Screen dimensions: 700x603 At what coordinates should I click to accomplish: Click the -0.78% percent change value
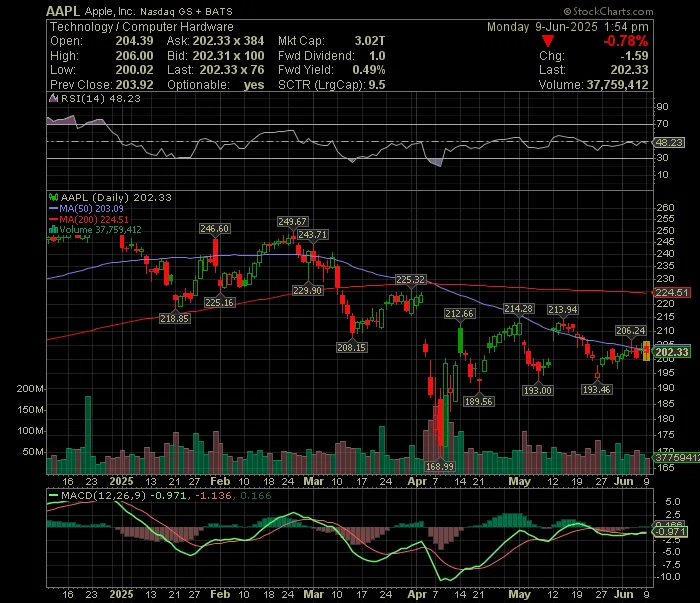click(625, 41)
